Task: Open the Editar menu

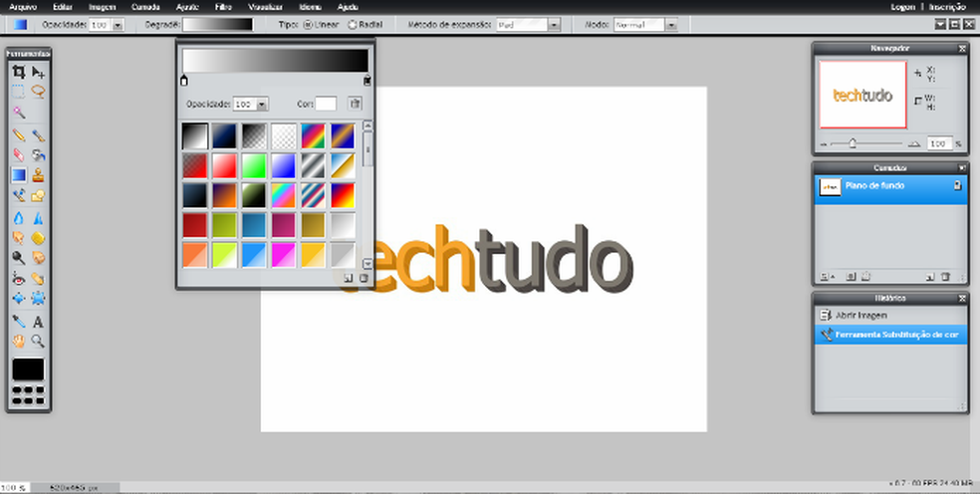Action: (63, 7)
